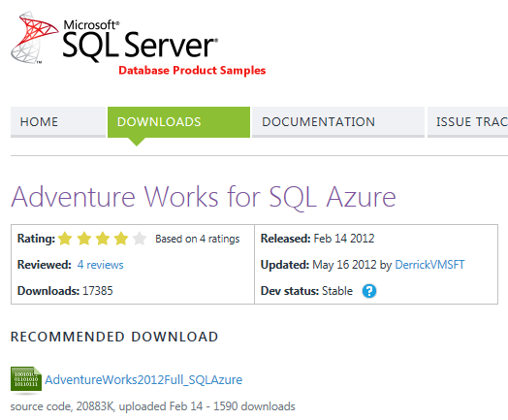508x420 pixels.
Task: Click the second rating star
Action: pyautogui.click(x=84, y=239)
